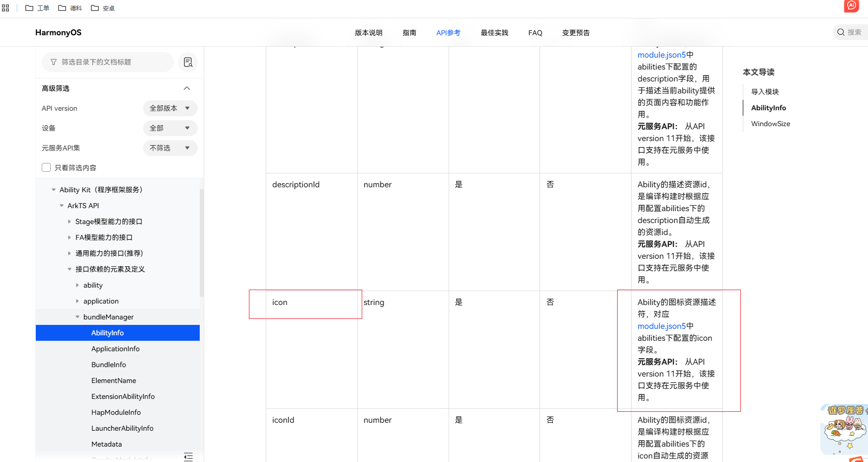
Task: Open the 设备 filter dropdown
Action: pos(170,128)
